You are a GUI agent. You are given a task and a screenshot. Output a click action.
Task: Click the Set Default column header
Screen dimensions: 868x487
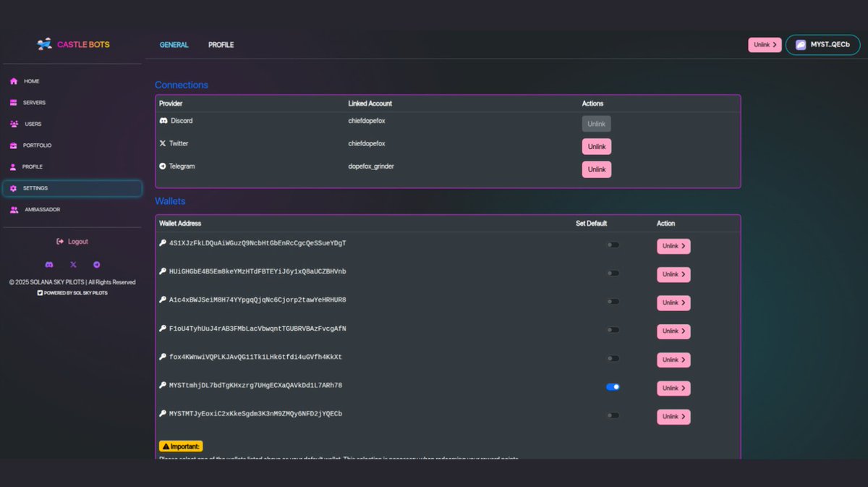tap(591, 224)
